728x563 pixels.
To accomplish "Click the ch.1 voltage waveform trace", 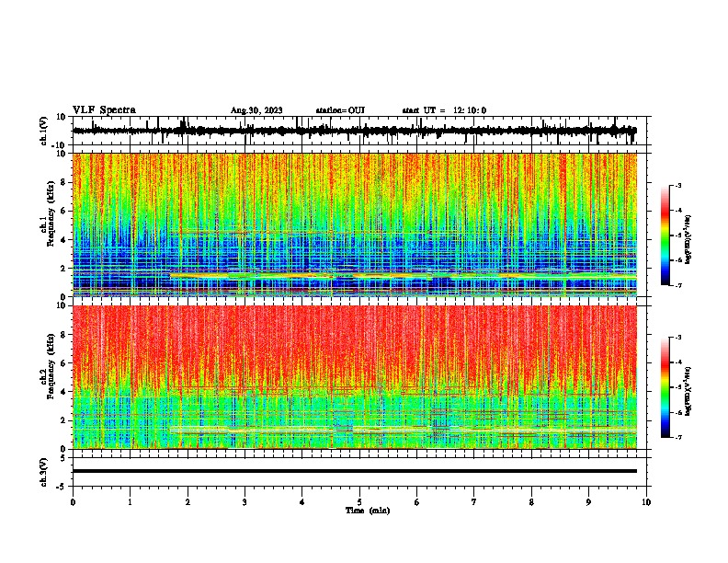I will pyautogui.click(x=354, y=131).
